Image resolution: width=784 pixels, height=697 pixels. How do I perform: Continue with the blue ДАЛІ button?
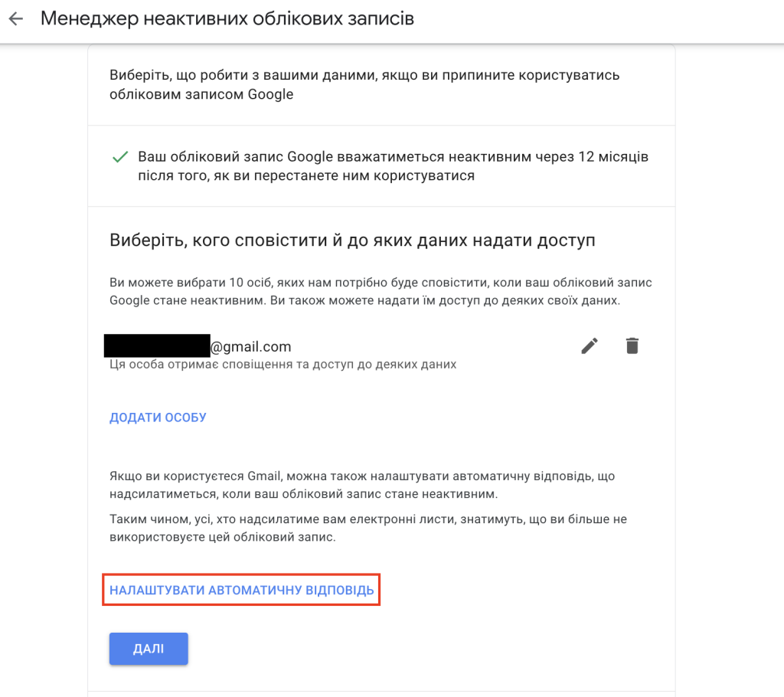[149, 649]
